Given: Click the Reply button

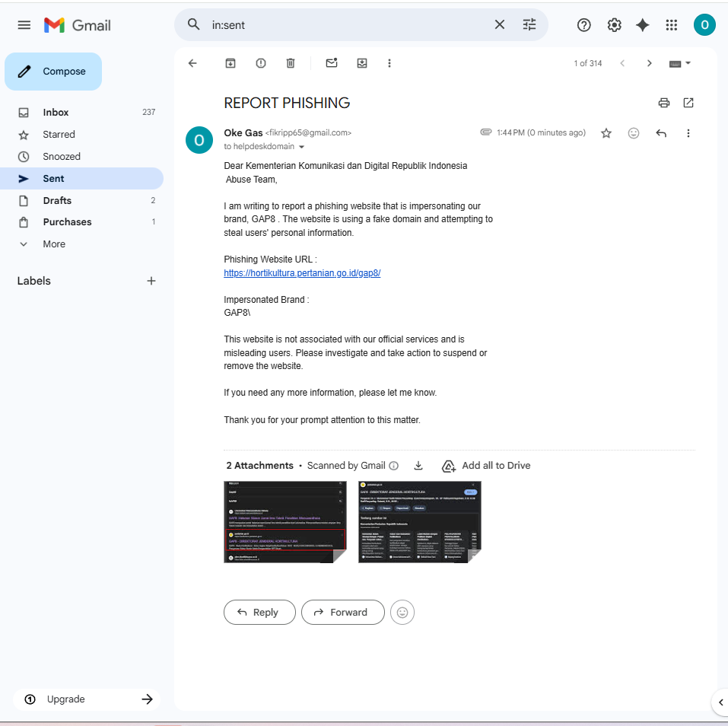Looking at the screenshot, I should coord(259,612).
